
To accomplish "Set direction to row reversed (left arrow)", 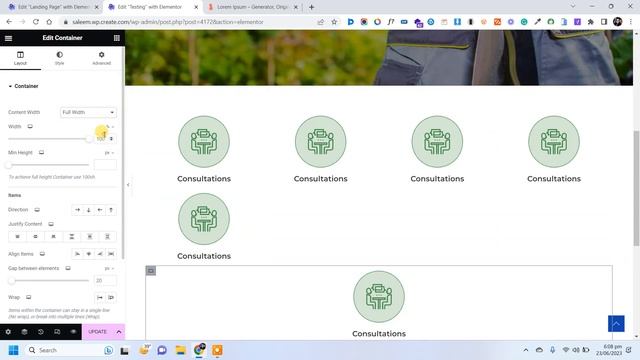I will 100,210.
